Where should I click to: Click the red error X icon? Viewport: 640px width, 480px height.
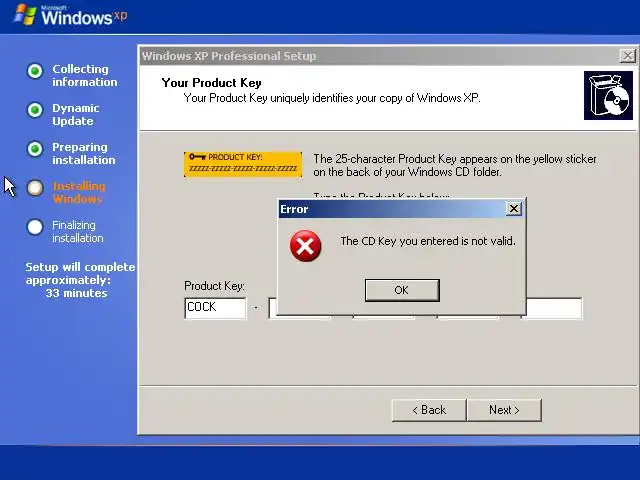pyautogui.click(x=305, y=246)
